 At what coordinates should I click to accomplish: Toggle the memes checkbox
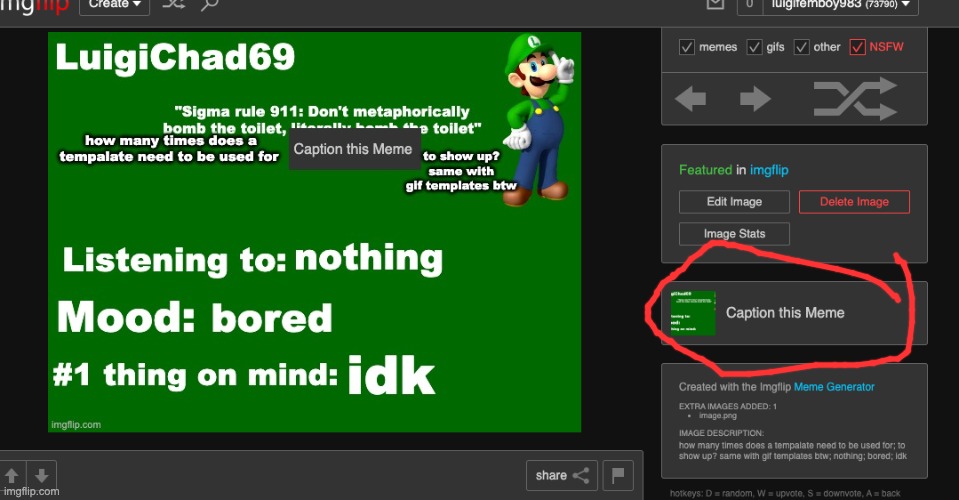pos(687,47)
